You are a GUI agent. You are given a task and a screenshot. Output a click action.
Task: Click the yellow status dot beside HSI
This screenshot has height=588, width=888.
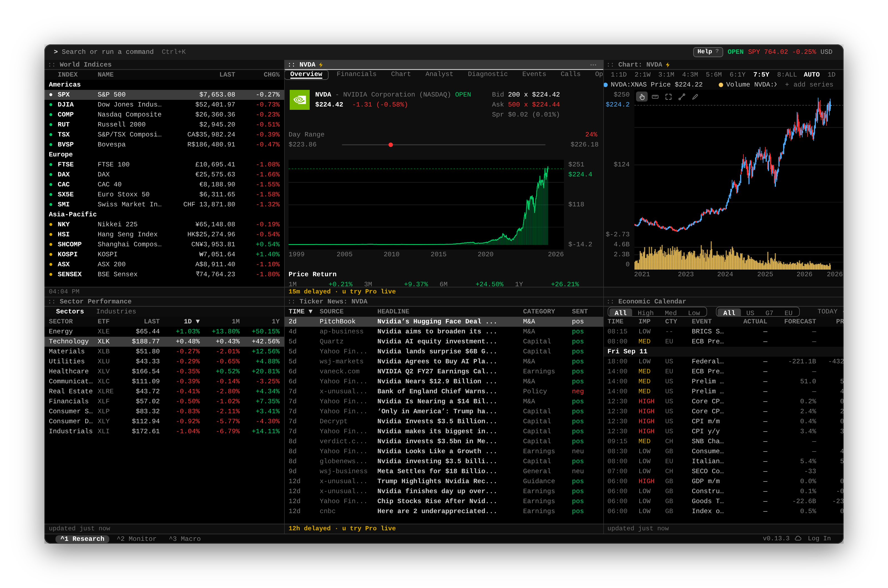pos(51,234)
